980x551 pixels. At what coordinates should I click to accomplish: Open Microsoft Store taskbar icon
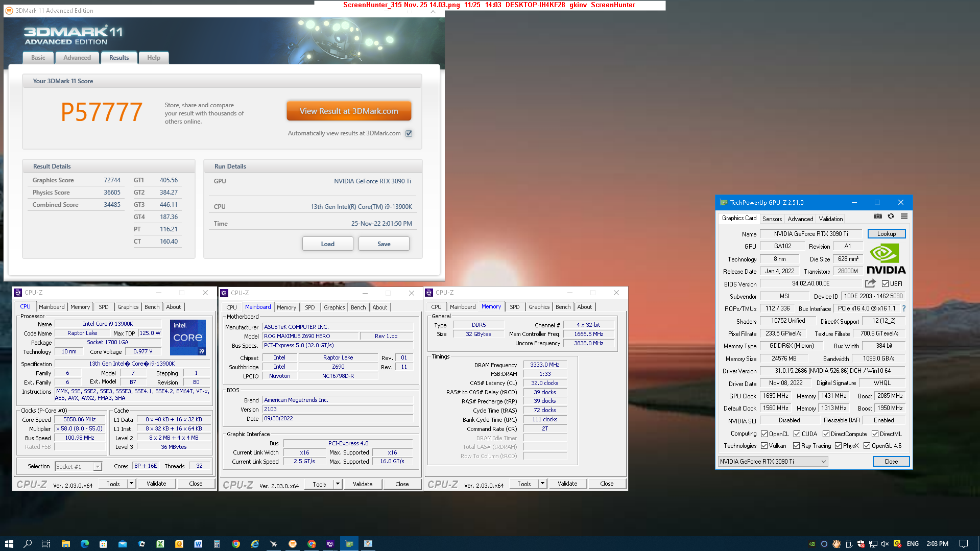(103, 544)
